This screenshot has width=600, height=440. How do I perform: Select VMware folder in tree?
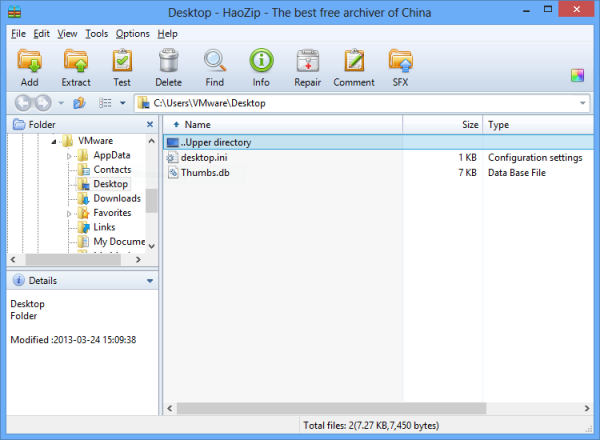[x=95, y=141]
